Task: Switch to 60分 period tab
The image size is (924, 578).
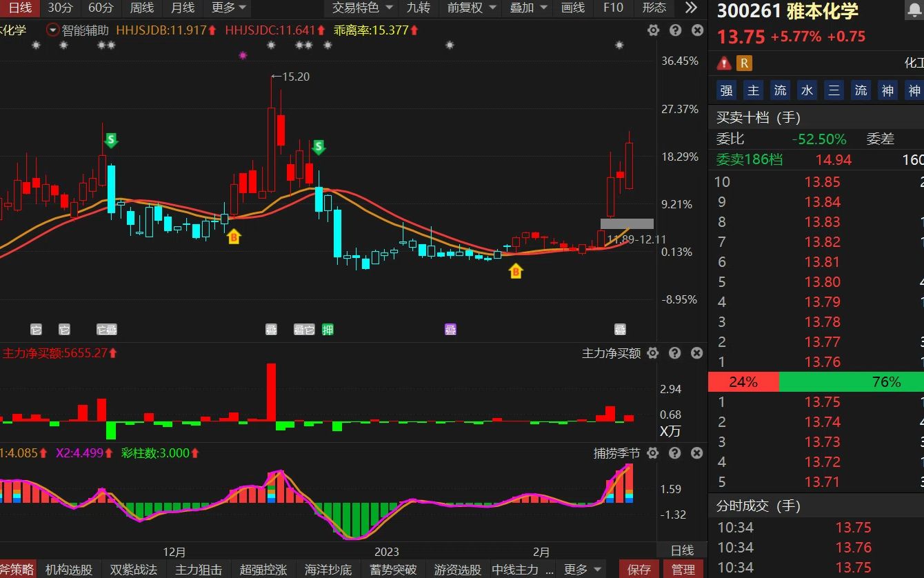Action: click(x=101, y=8)
